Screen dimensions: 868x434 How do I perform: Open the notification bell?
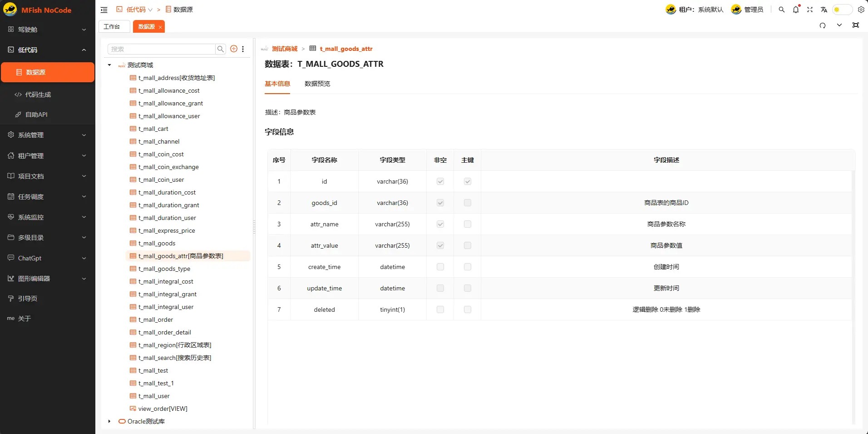[796, 10]
